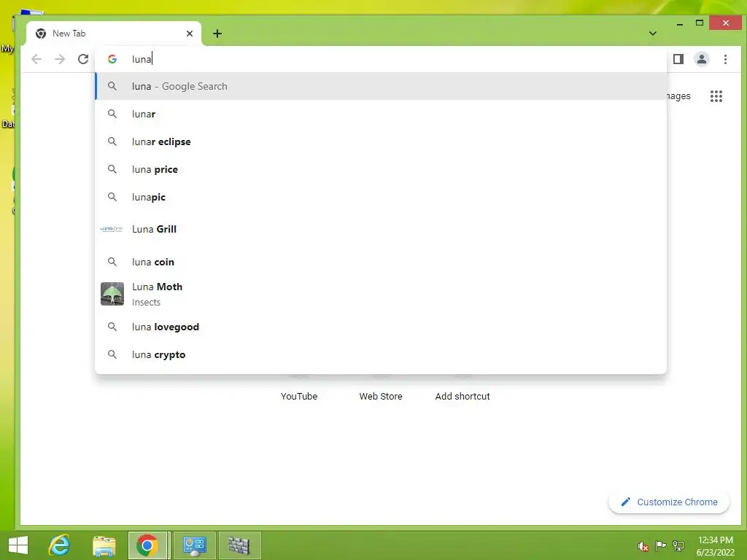
Task: Click the back navigation arrow
Action: 36,59
